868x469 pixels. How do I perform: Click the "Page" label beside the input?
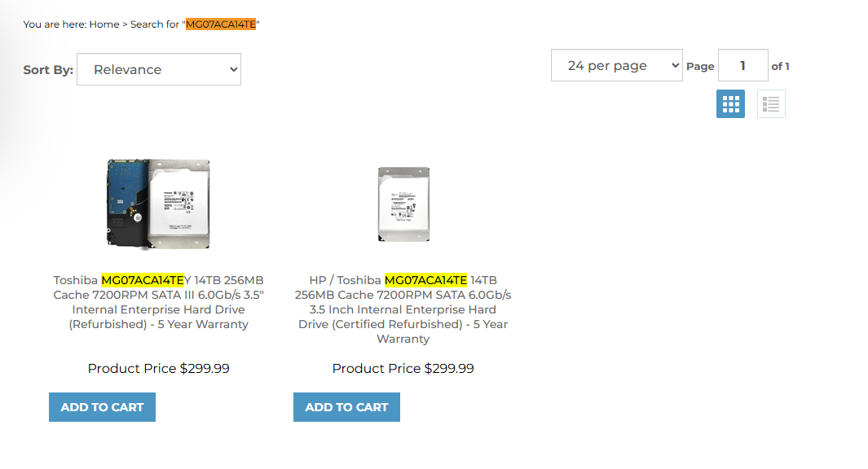(700, 67)
